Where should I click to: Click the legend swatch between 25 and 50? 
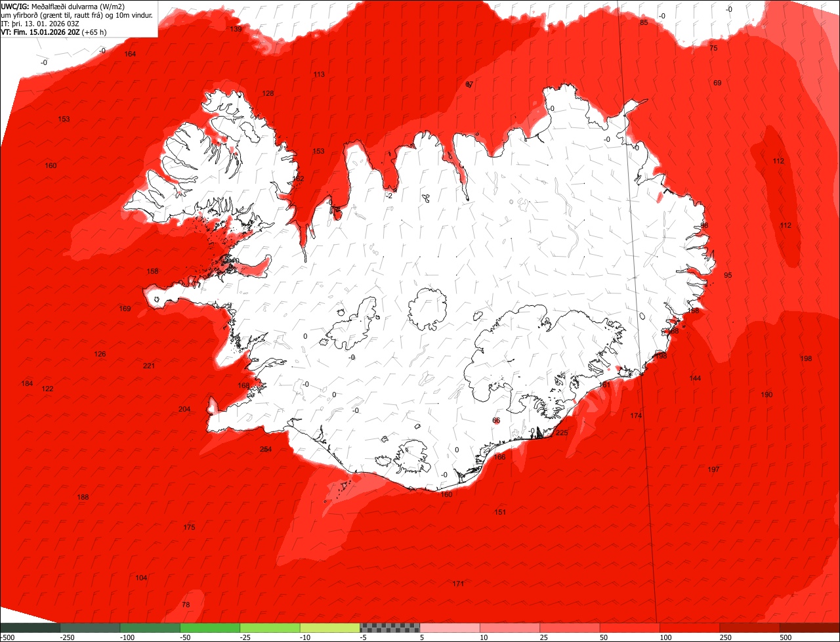[570, 628]
